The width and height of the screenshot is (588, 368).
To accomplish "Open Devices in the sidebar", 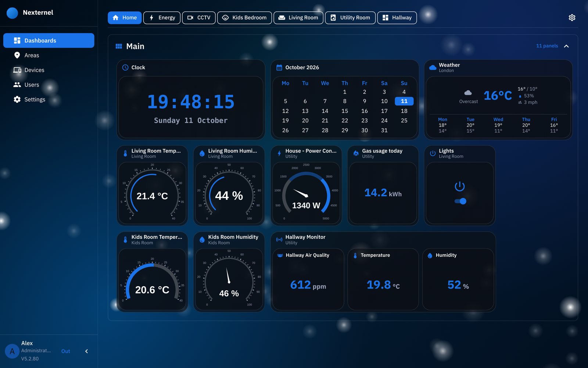I will [x=49, y=70].
